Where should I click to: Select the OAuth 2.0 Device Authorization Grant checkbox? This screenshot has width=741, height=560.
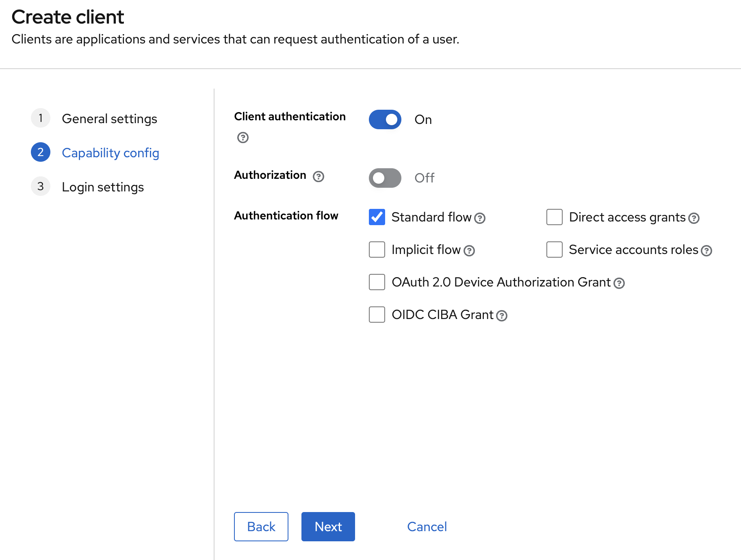[x=377, y=282]
